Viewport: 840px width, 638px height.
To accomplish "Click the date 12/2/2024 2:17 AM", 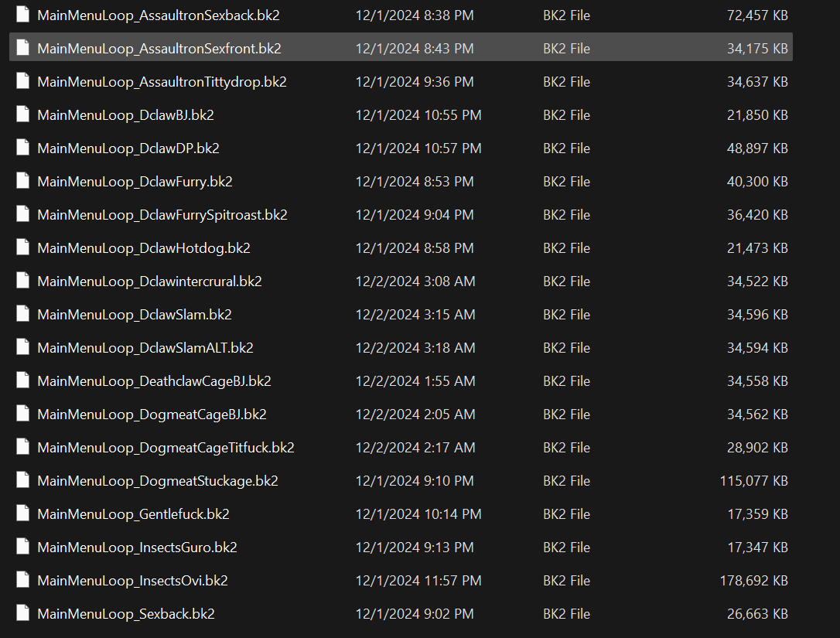I will [415, 447].
